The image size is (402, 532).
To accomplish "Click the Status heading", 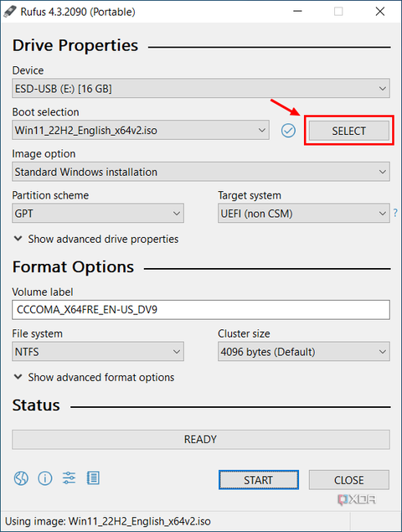I will 36,405.
